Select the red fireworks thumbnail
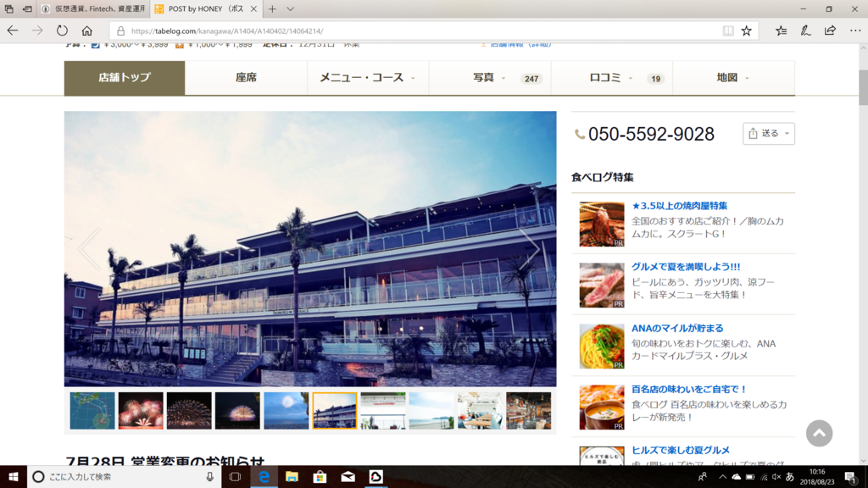This screenshot has height=488, width=868. pos(141,411)
